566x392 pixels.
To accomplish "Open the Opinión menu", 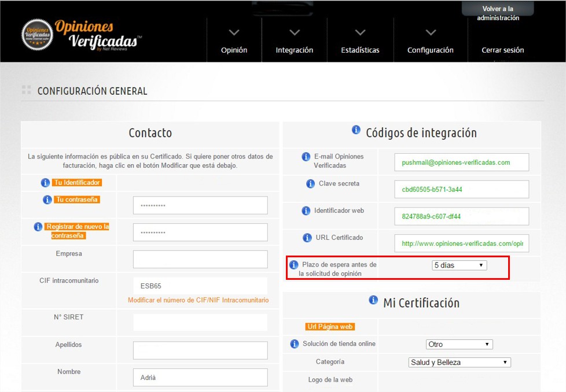I will point(234,50).
